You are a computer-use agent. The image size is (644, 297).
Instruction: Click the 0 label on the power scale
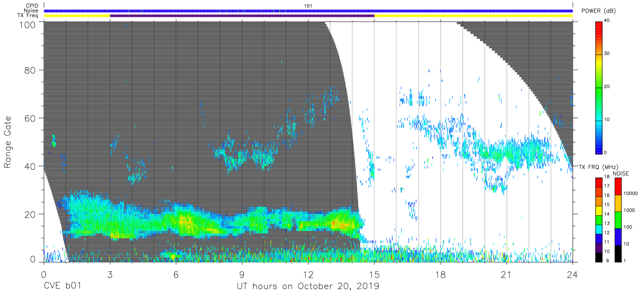[x=606, y=152]
